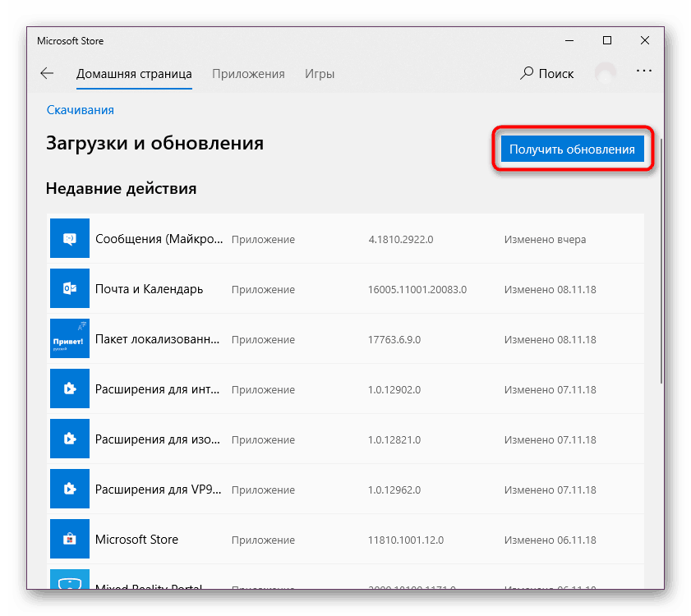Screen dimensions: 691x616
Task: Close the Microsoft Store window
Action: 645,40
